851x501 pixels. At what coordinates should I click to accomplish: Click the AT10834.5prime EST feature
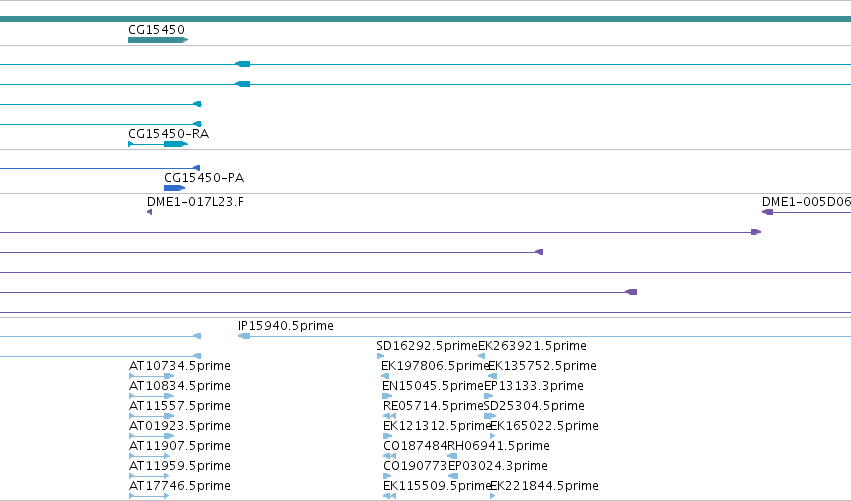(x=151, y=396)
